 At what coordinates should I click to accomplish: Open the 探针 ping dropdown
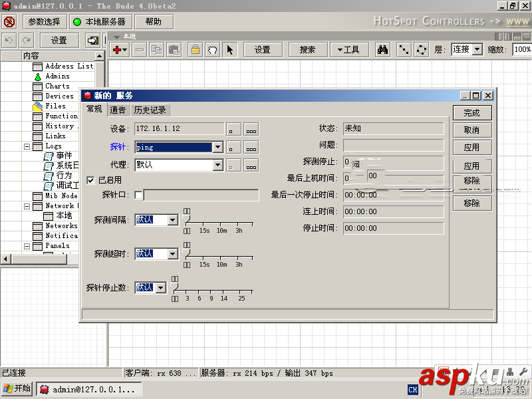click(218, 147)
